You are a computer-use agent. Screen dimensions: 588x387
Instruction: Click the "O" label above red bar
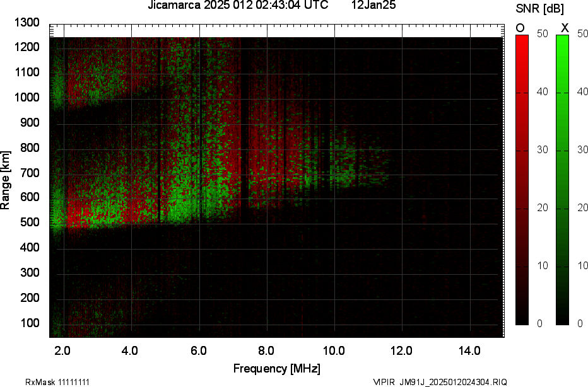coord(520,28)
